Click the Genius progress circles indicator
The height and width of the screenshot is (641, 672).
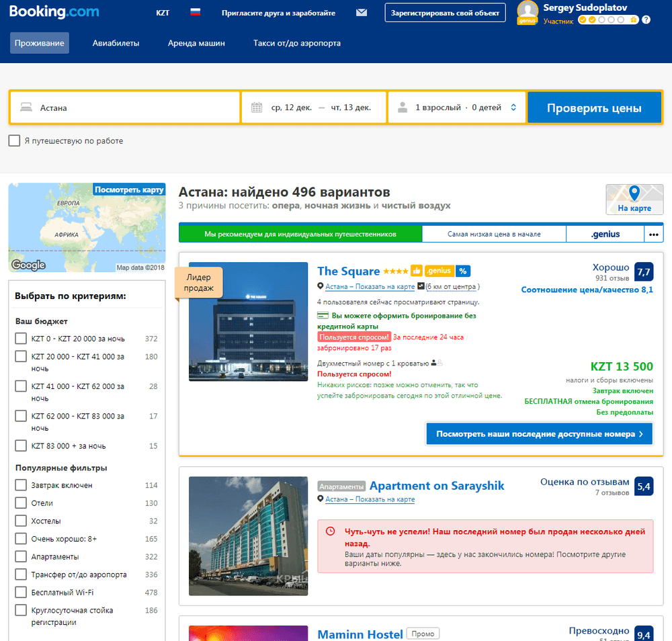(608, 19)
